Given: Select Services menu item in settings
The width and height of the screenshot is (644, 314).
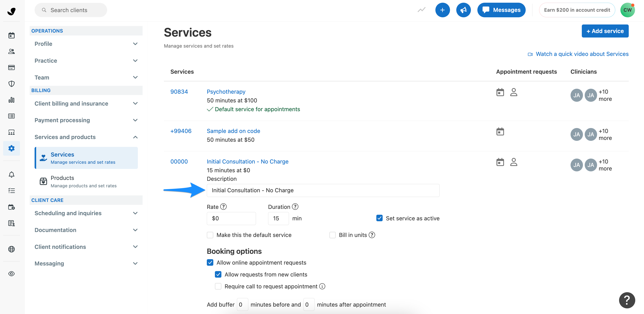Looking at the screenshot, I should pyautogui.click(x=86, y=158).
